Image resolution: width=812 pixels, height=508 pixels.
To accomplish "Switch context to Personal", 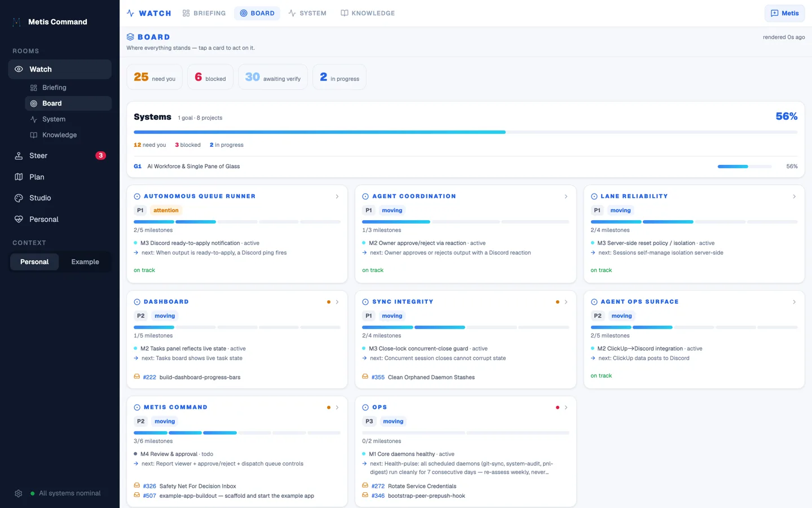I will 34,262.
